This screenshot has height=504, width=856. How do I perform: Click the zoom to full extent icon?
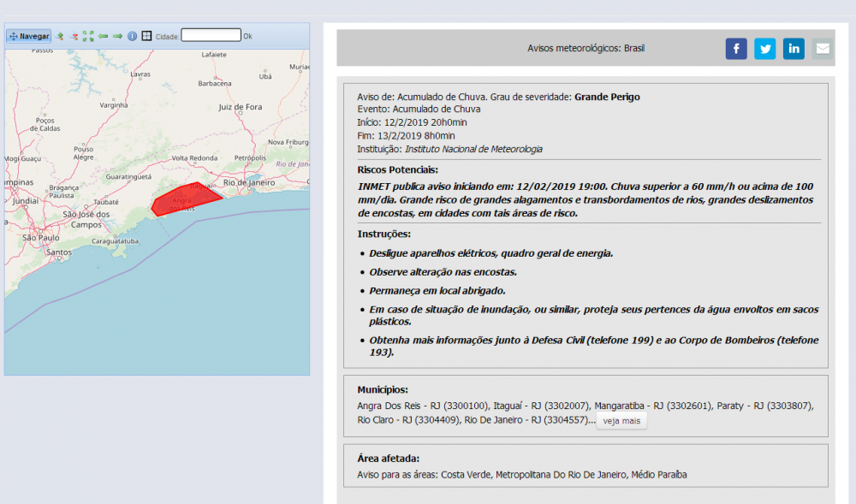pos(88,36)
